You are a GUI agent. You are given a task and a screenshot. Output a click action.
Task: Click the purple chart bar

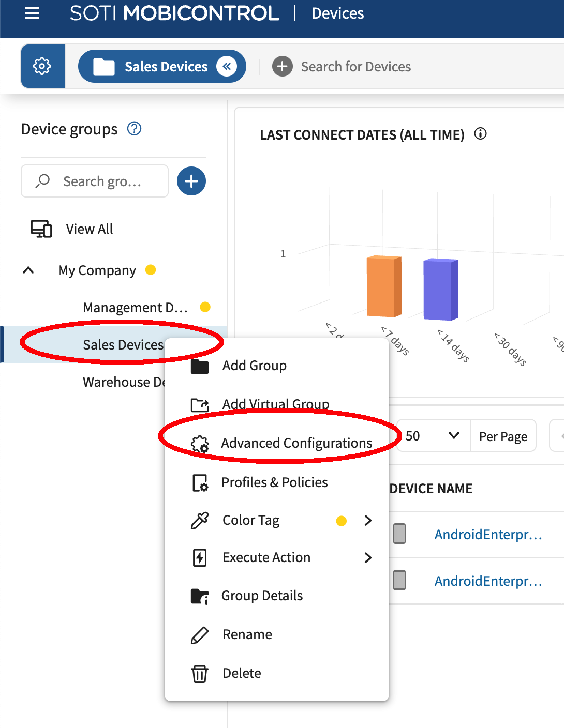[x=441, y=290]
